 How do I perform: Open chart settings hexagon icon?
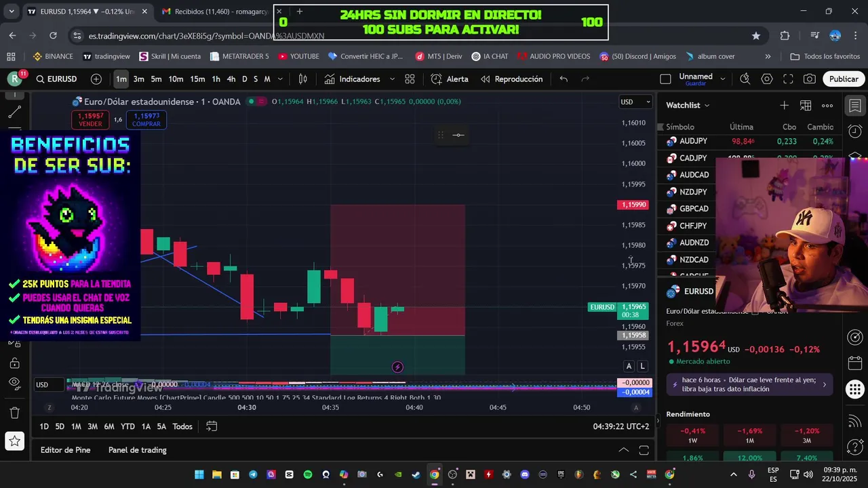[767, 79]
